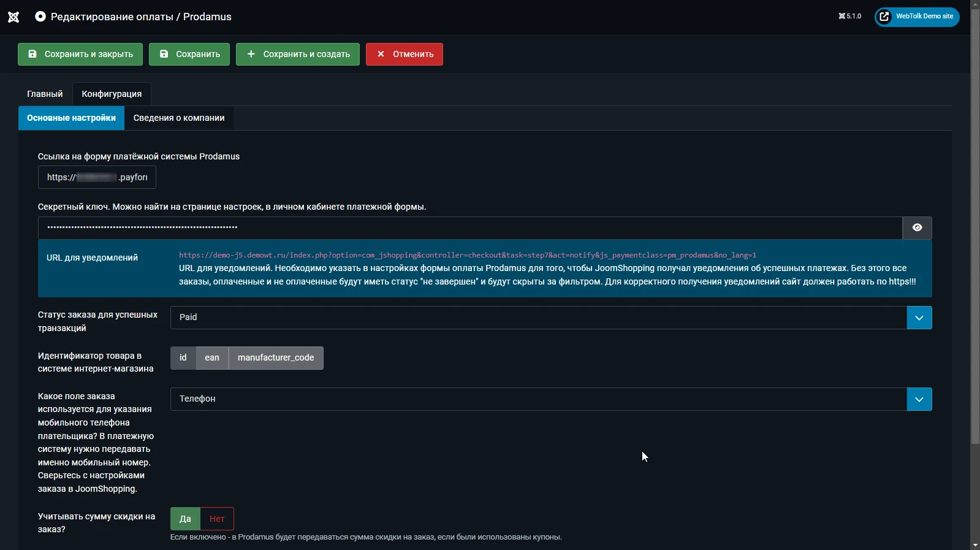Click the Joomla 5.1.0 version indicator
980x550 pixels.
(x=849, y=17)
